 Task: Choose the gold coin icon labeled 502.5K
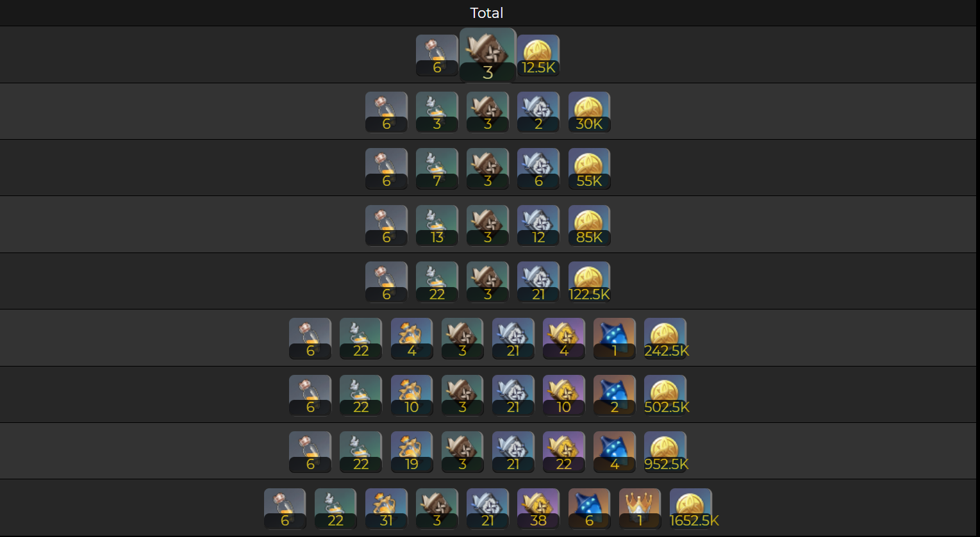pos(665,396)
